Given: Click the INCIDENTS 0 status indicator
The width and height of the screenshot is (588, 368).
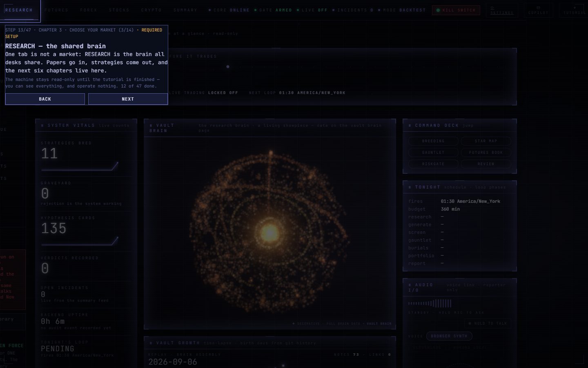Looking at the screenshot, I should [x=353, y=10].
